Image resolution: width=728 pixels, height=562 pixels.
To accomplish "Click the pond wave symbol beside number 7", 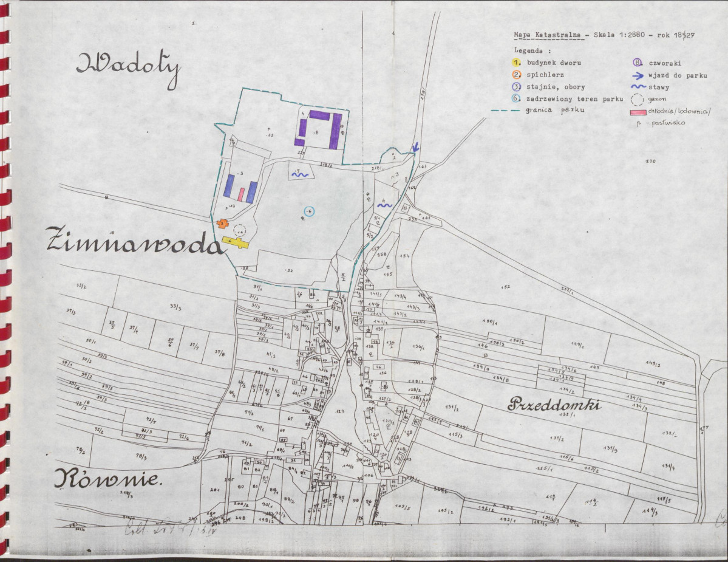I will pos(300,175).
